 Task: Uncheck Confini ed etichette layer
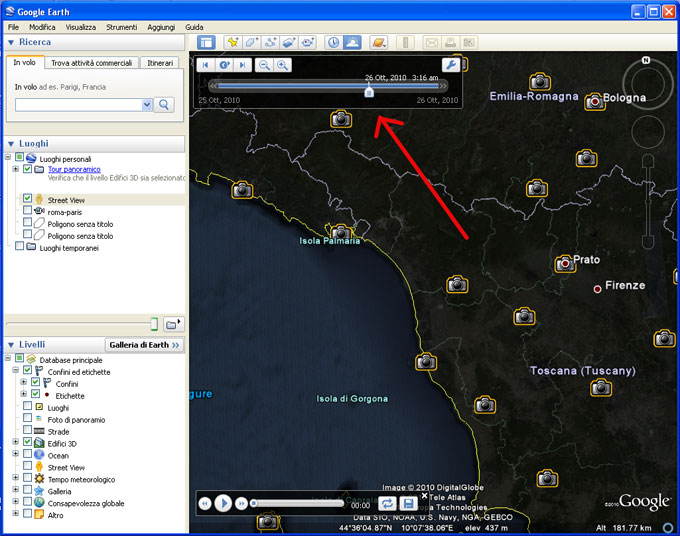coord(27,370)
